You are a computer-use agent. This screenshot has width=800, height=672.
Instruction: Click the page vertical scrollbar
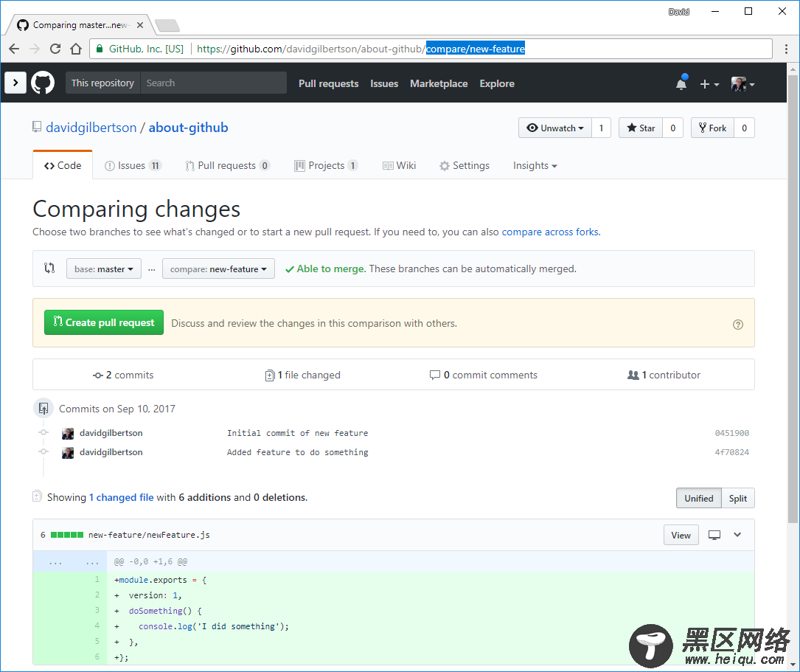[793, 299]
